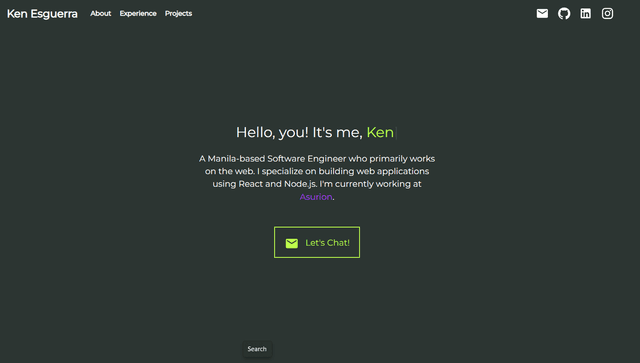
Task: Click 'using React and Node.js' text line
Action: tap(317, 184)
